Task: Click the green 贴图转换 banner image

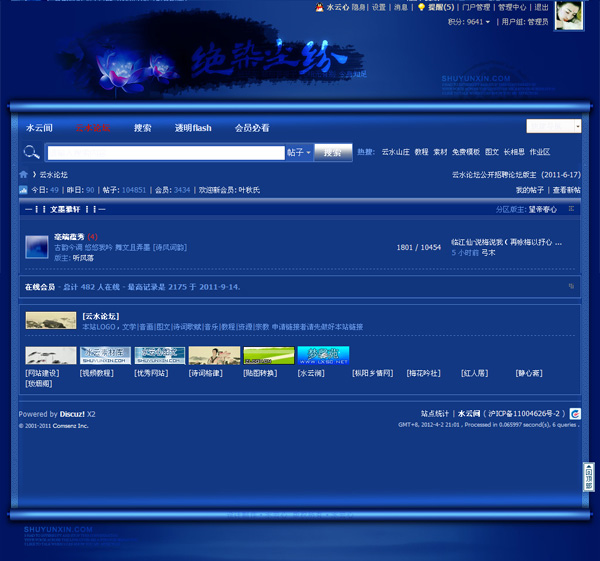Action: click(x=269, y=356)
